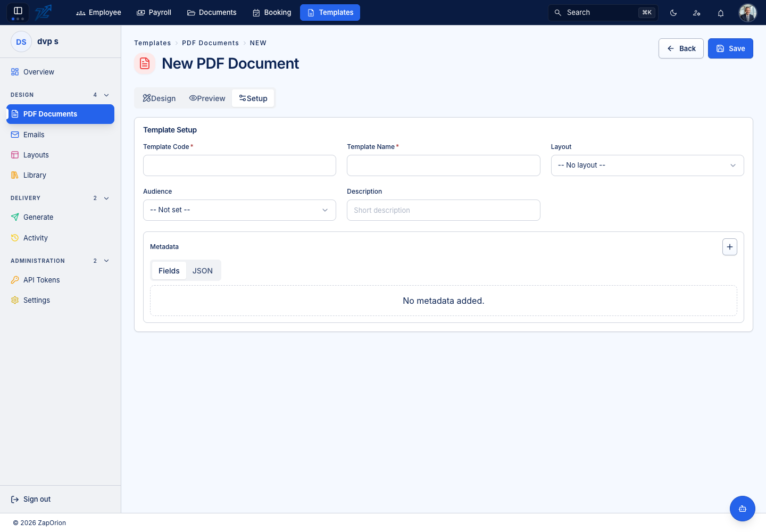Image resolution: width=766 pixels, height=532 pixels.
Task: Open the user settings icon in top bar
Action: (697, 13)
